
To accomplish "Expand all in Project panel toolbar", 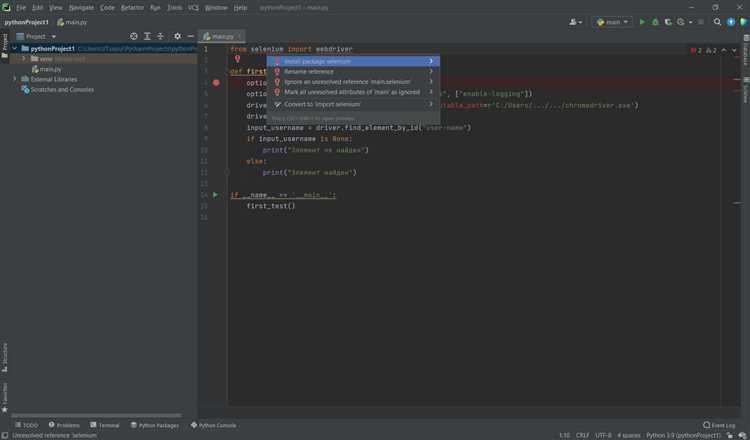I will pos(147,36).
